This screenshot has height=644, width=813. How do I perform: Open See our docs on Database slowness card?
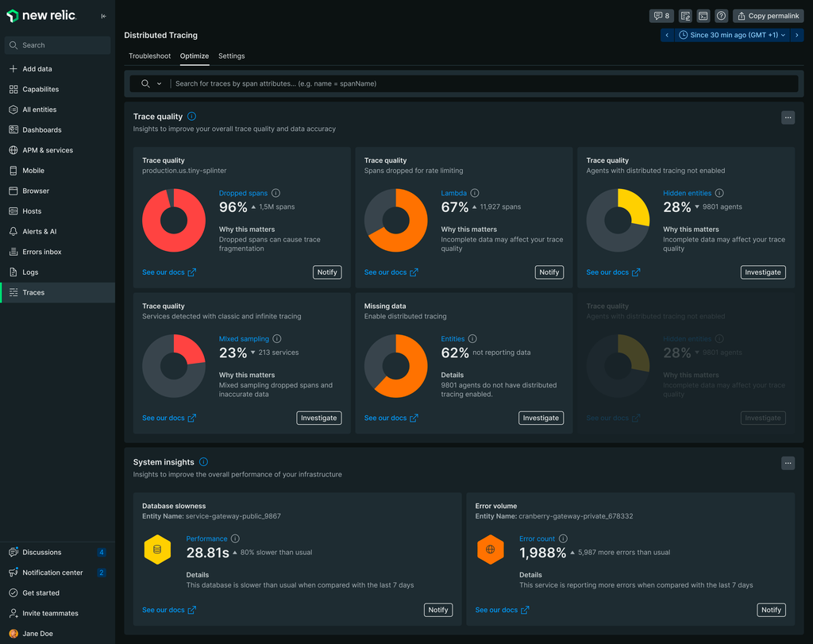(169, 610)
